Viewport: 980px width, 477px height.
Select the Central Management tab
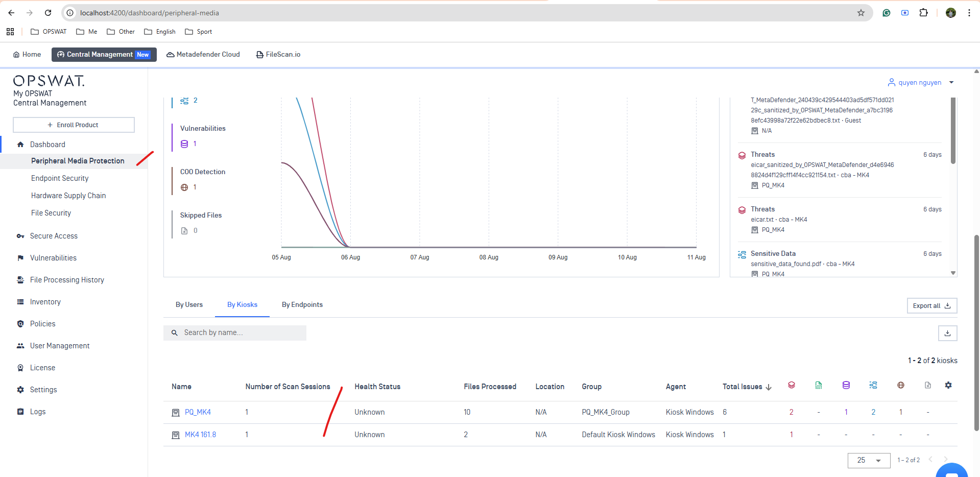pyautogui.click(x=104, y=54)
